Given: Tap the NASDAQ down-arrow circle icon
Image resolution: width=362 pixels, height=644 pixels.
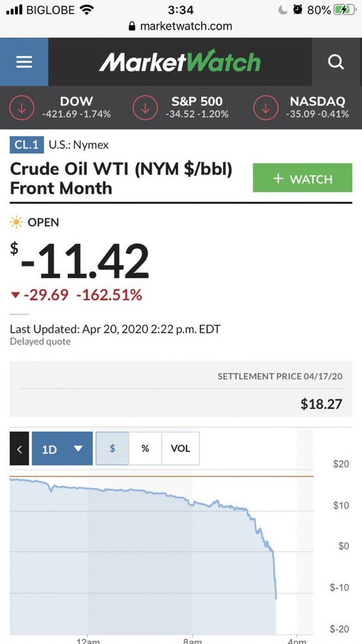Looking at the screenshot, I should pyautogui.click(x=266, y=107).
